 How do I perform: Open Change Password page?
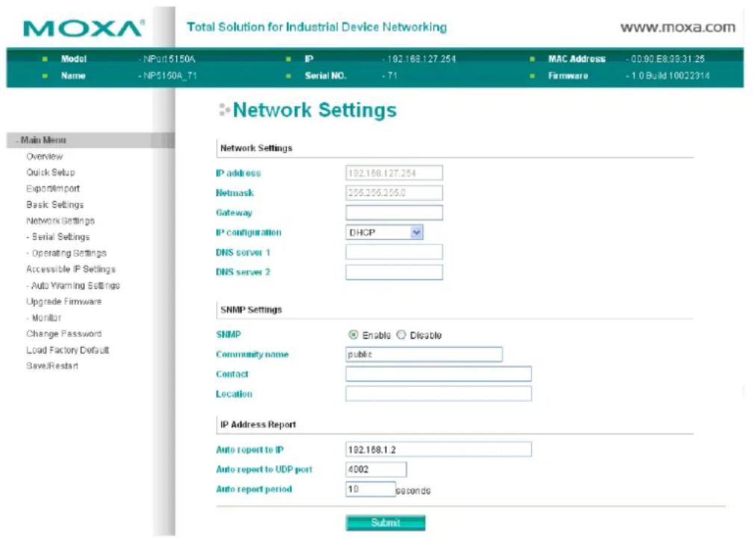coord(63,333)
